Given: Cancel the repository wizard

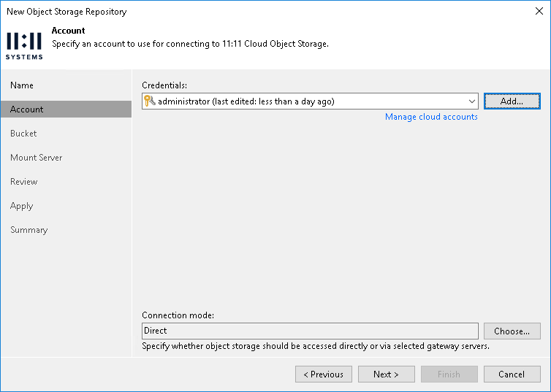Looking at the screenshot, I should coord(512,374).
